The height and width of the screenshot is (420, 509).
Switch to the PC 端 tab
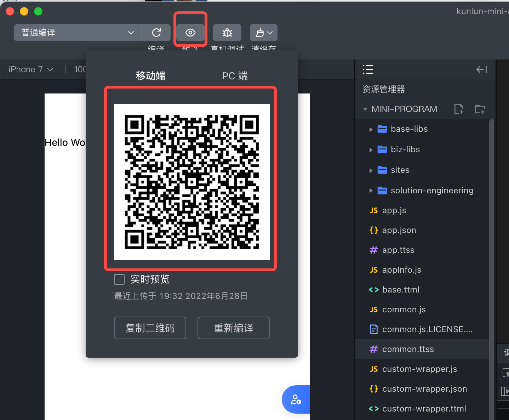tap(235, 76)
